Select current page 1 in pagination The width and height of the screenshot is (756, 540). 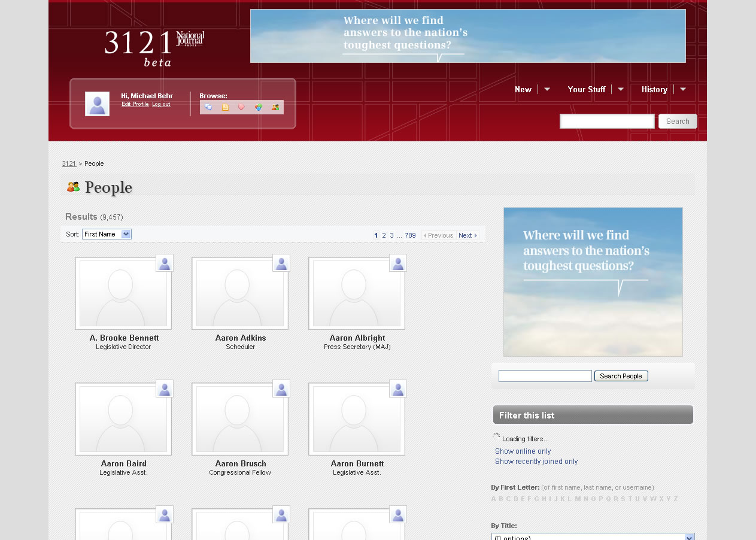click(x=376, y=235)
